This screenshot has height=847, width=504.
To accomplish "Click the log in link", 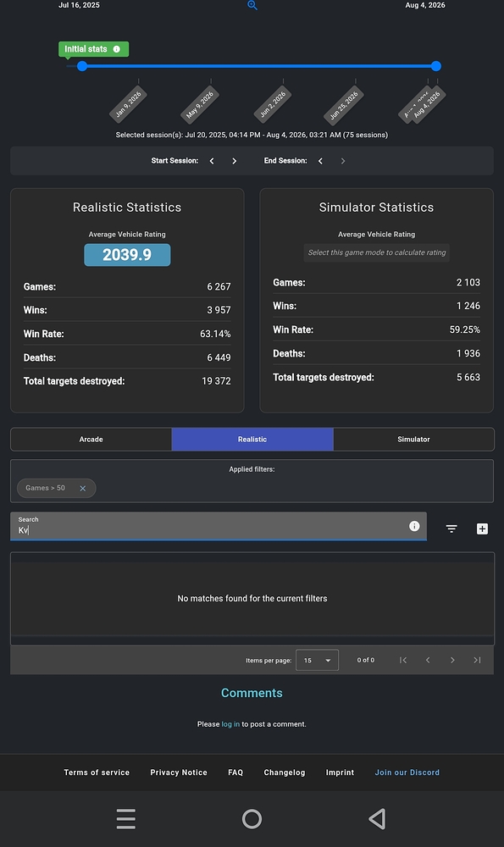I will pyautogui.click(x=230, y=724).
